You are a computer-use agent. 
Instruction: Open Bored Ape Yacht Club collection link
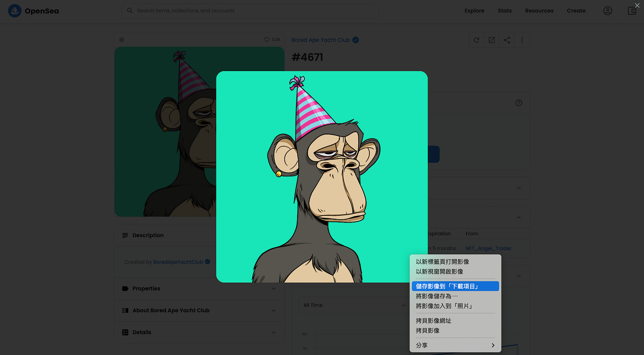321,40
